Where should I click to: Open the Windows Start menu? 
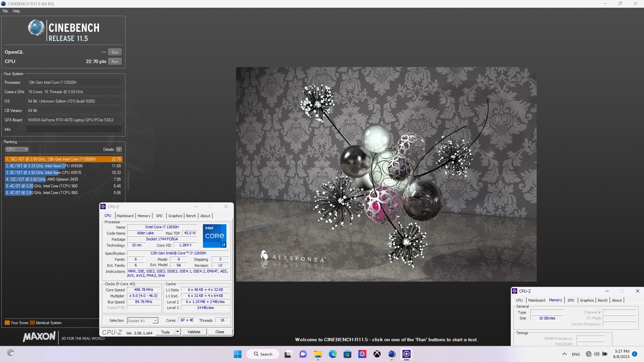(237, 354)
